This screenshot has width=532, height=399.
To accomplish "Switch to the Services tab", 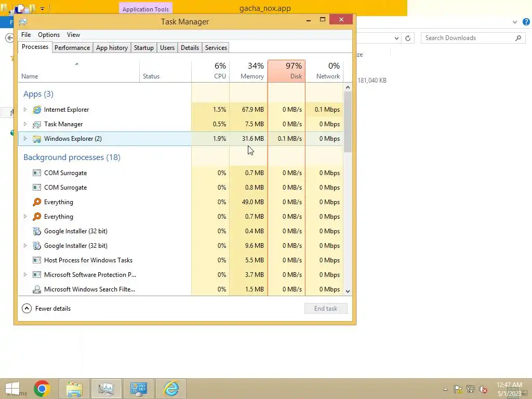I will click(x=216, y=48).
